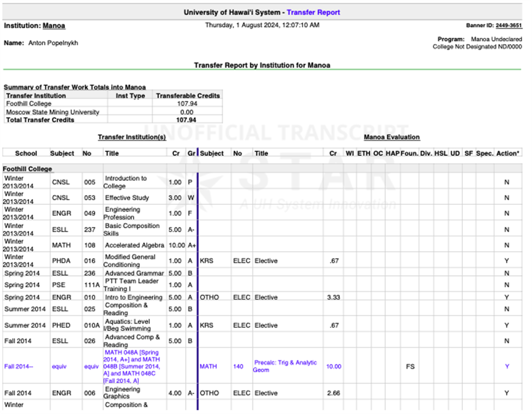Click the "Introduction to College" course title
The image size is (532, 414).
[125, 182]
